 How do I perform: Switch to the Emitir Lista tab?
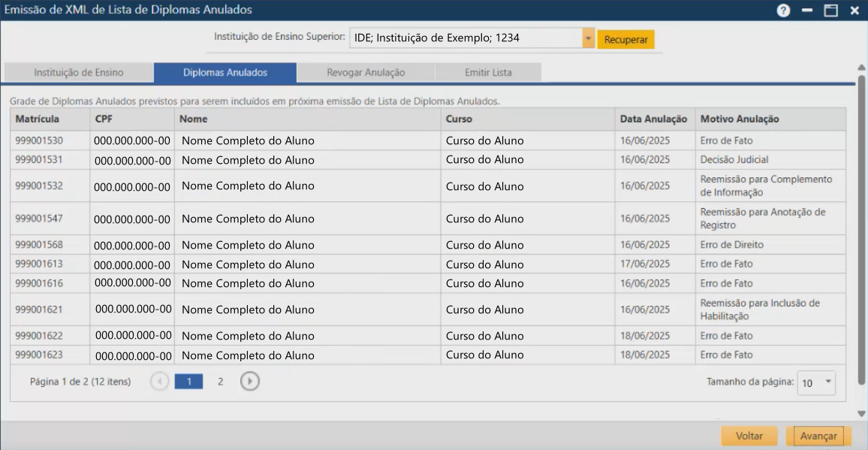[487, 72]
